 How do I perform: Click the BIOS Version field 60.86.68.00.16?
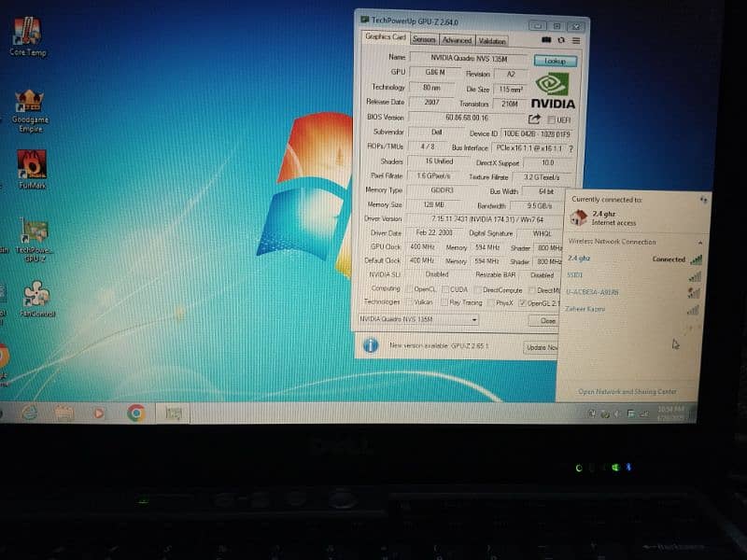click(467, 118)
